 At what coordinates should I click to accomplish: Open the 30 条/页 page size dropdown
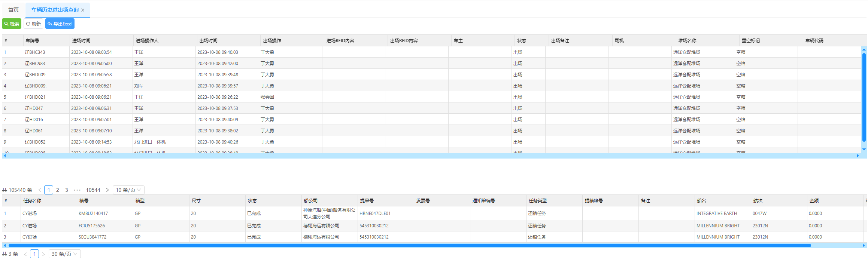pos(64,254)
